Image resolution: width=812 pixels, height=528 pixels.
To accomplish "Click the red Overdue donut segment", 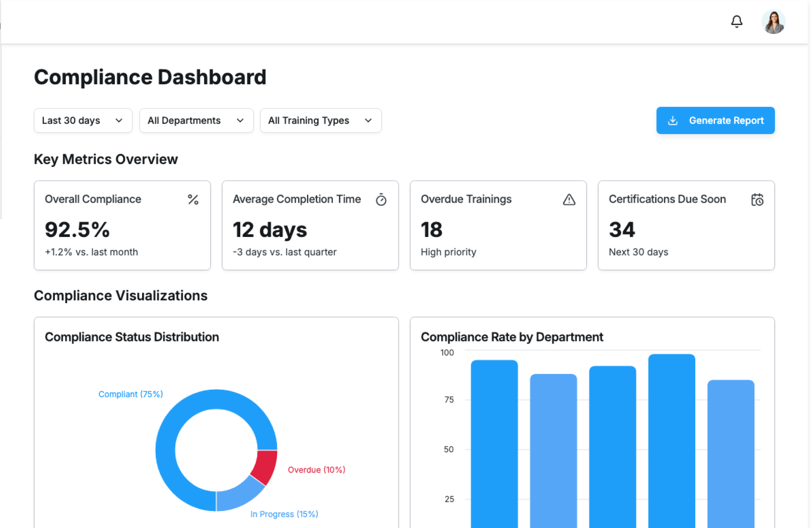I will [x=266, y=467].
